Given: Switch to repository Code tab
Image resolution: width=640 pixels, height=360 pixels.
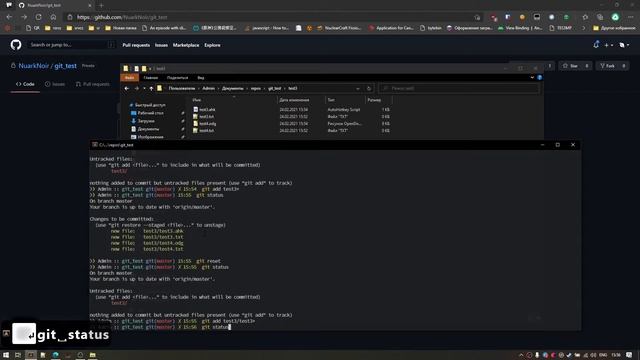Looking at the screenshot, I should coord(25,84).
